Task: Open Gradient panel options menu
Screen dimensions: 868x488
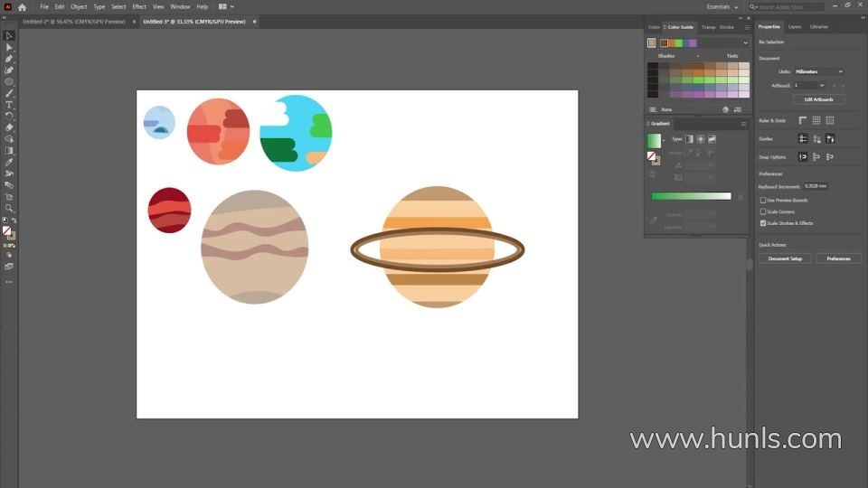Action: tap(743, 124)
